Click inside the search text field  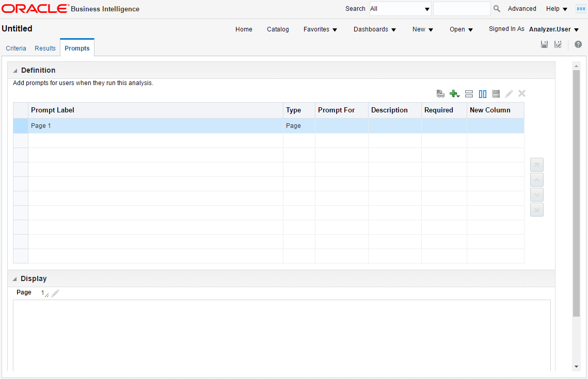[462, 8]
